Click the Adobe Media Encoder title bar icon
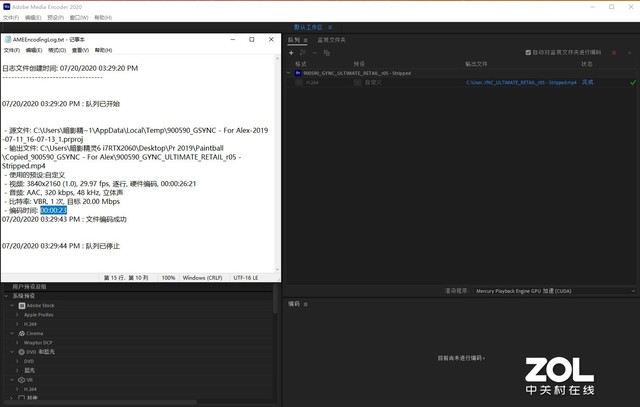The image size is (640, 407). click(8, 6)
